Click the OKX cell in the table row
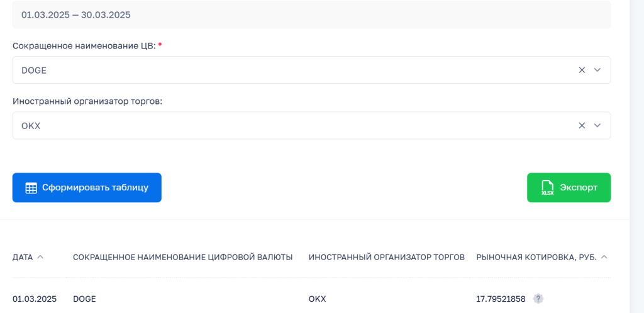The image size is (644, 313). point(318,299)
